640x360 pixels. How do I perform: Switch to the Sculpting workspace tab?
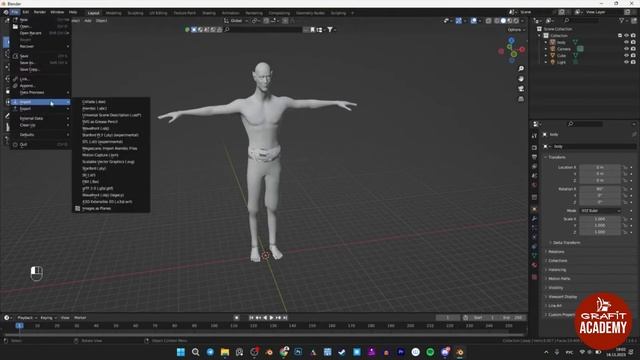pos(136,13)
